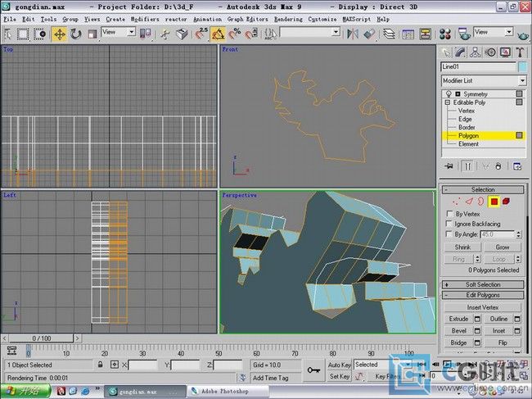Open Edit Named Selection Sets

(271, 34)
